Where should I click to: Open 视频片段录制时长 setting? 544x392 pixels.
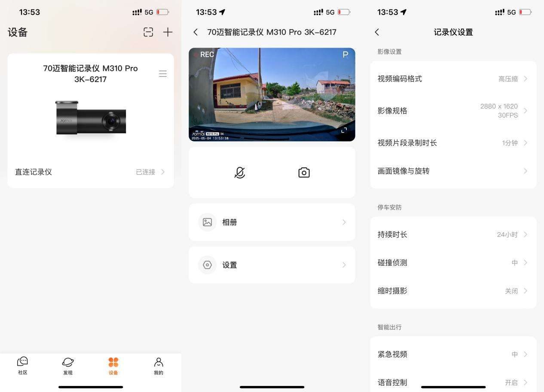tap(453, 143)
